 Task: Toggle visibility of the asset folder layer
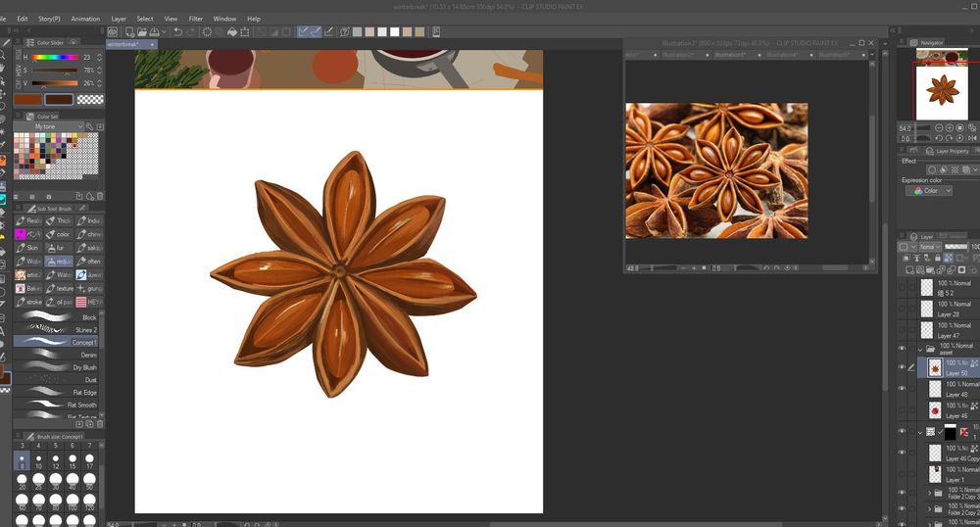902,348
